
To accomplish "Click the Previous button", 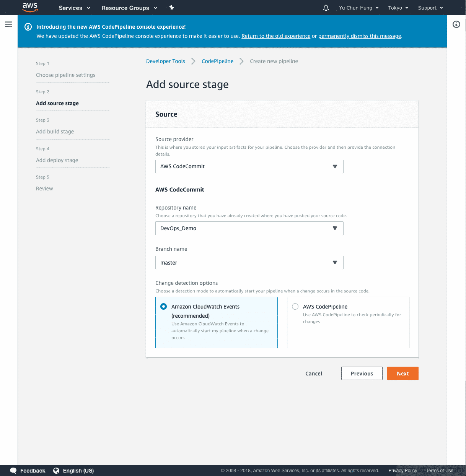I will pyautogui.click(x=362, y=374).
